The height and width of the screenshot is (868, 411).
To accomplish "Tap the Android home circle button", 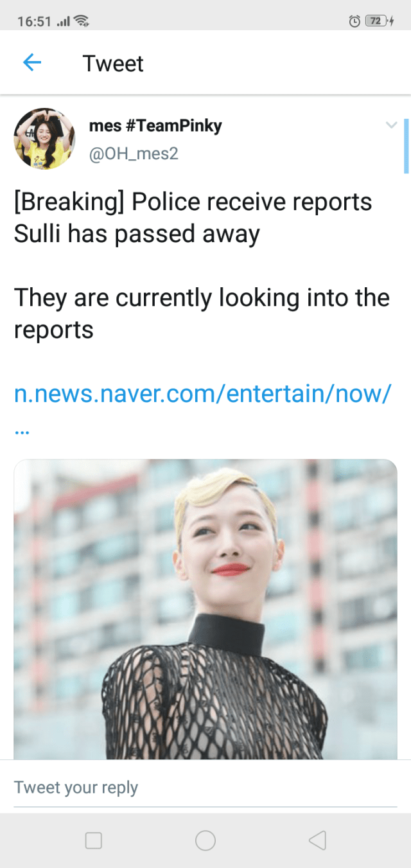I will tap(205, 840).
